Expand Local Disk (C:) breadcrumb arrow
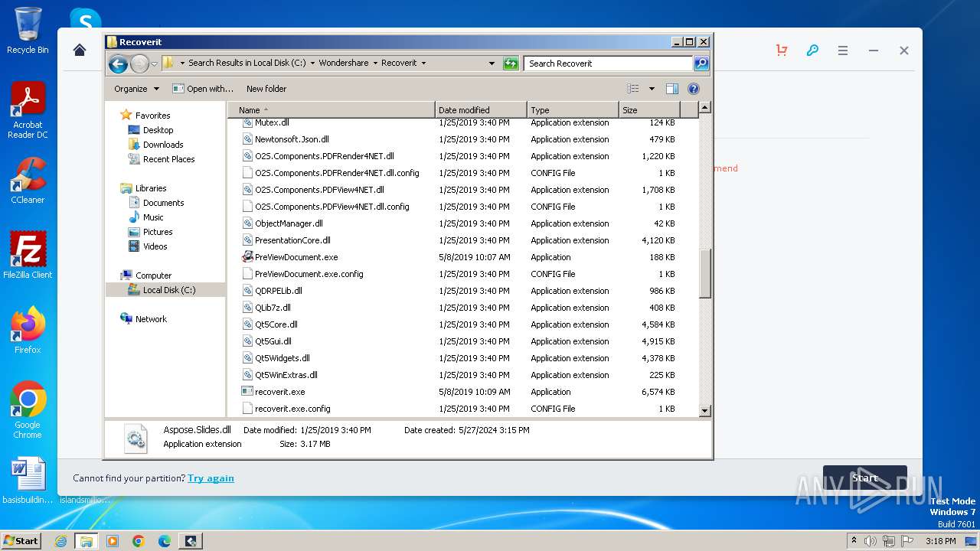Image resolution: width=980 pixels, height=551 pixels. click(312, 64)
